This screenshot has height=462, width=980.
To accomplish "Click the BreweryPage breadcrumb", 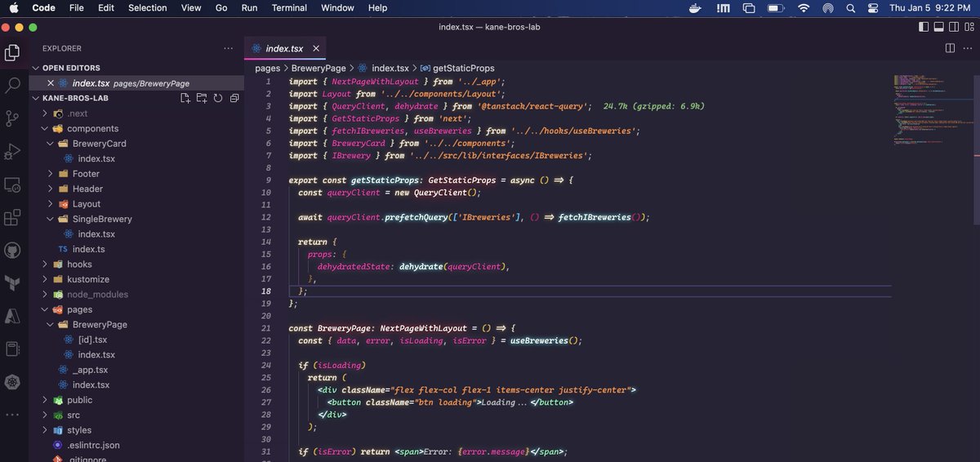I will point(318,69).
